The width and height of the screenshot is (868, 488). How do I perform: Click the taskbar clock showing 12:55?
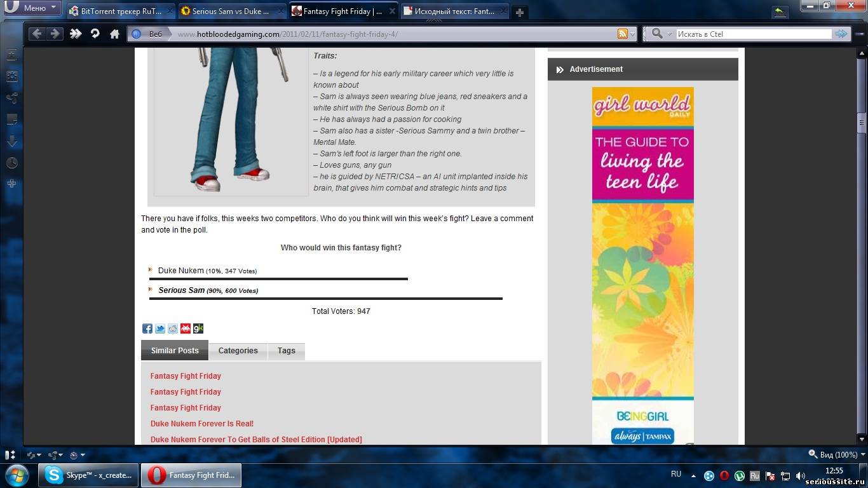(834, 471)
